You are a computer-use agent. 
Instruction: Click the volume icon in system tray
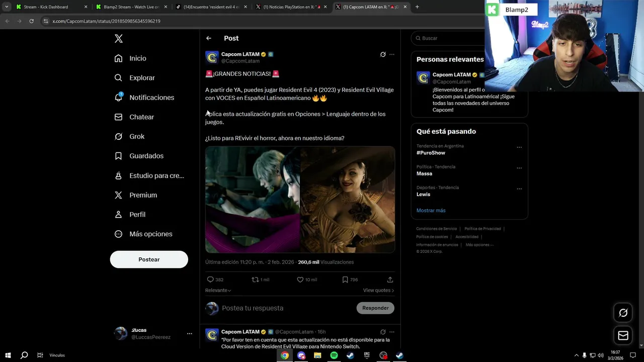600,355
